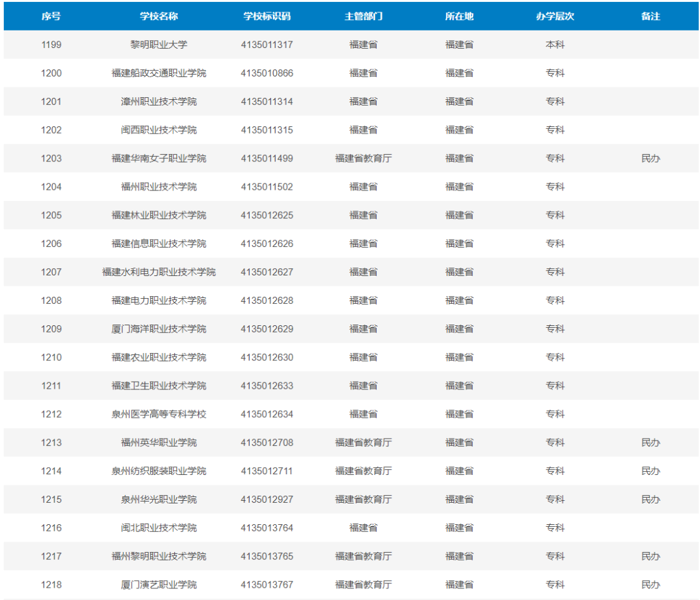Click the 民办 note for 福建华南女子职业学院
Viewport: 700px width, 600px height.
pos(650,158)
